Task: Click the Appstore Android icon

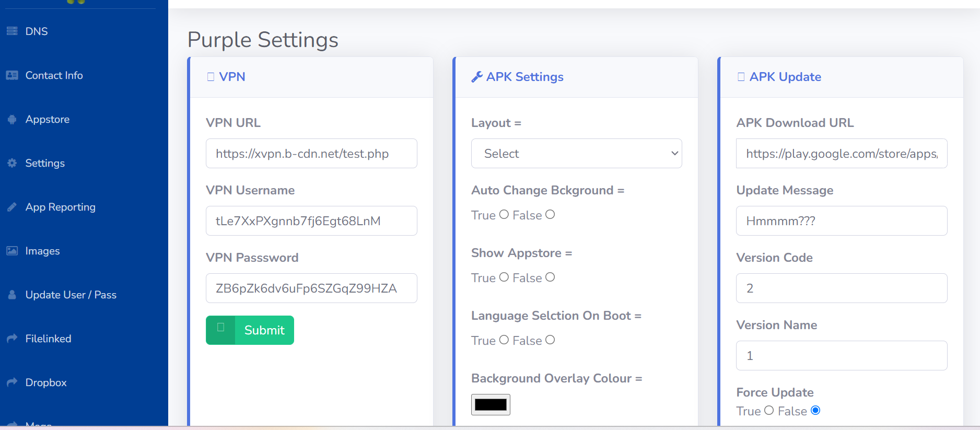Action: (12, 120)
